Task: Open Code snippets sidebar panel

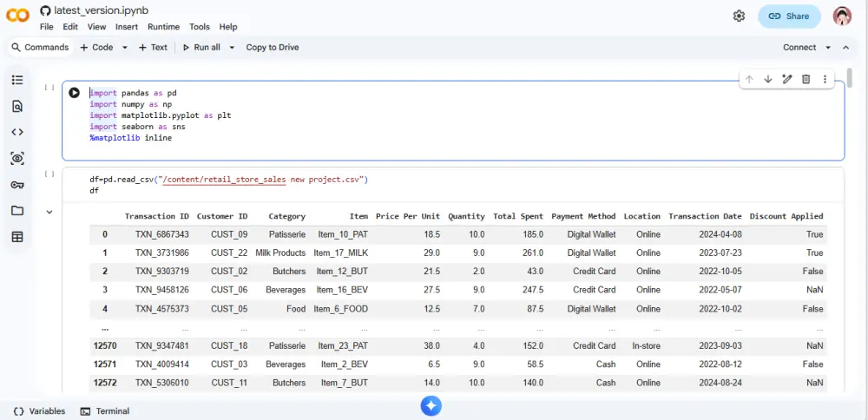Action: click(17, 132)
